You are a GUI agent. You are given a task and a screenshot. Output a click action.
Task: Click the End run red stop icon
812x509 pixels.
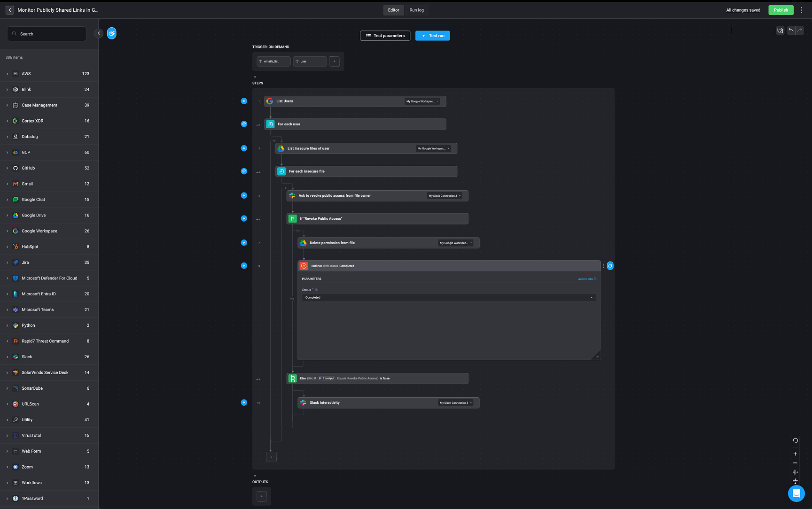pos(304,266)
